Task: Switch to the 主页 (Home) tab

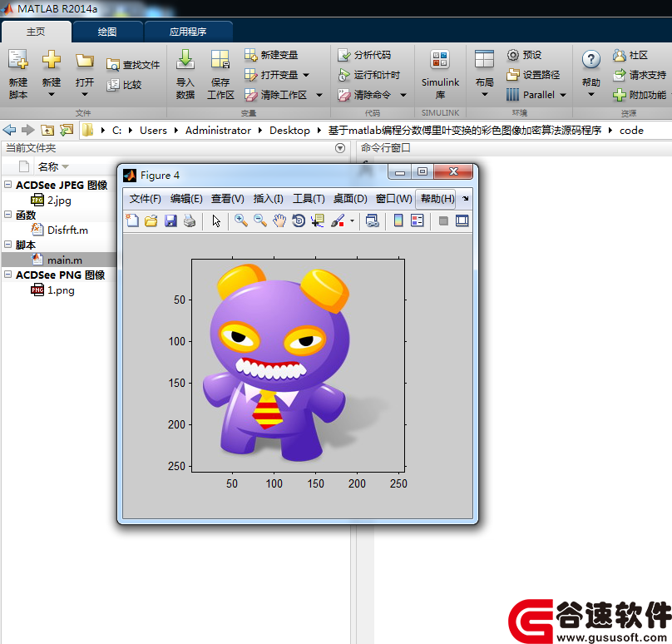Action: tap(36, 32)
